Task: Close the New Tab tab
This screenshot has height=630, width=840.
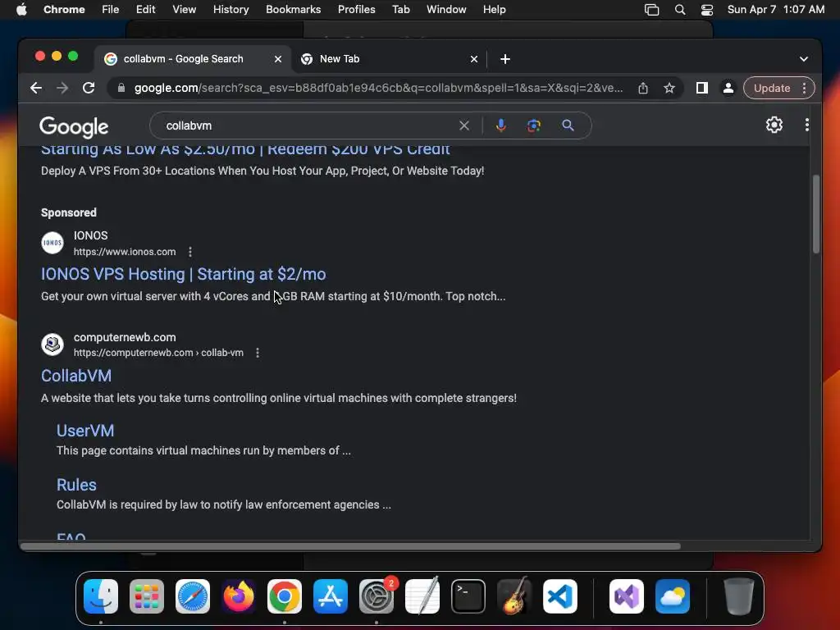Action: pyautogui.click(x=473, y=59)
